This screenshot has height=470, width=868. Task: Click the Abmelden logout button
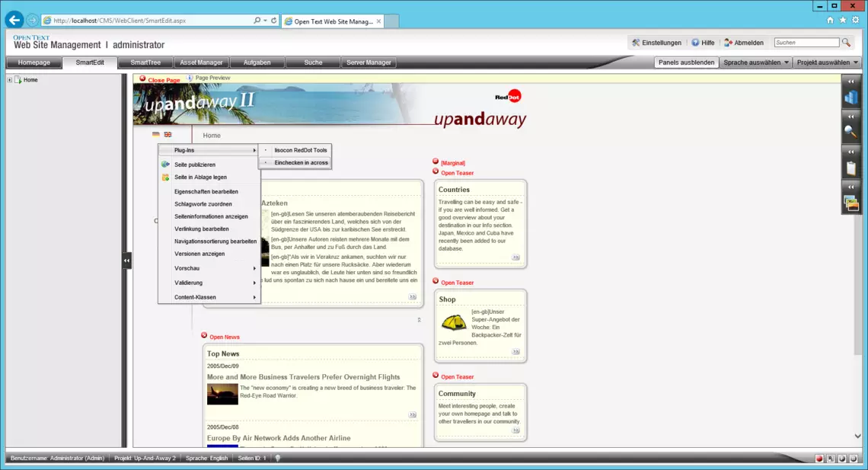744,43
